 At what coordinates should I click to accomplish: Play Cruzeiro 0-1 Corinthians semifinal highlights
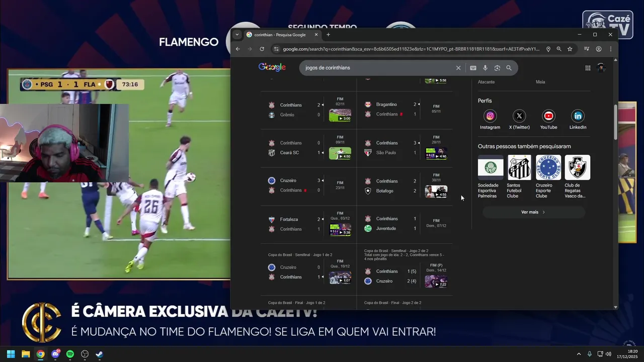[340, 278]
